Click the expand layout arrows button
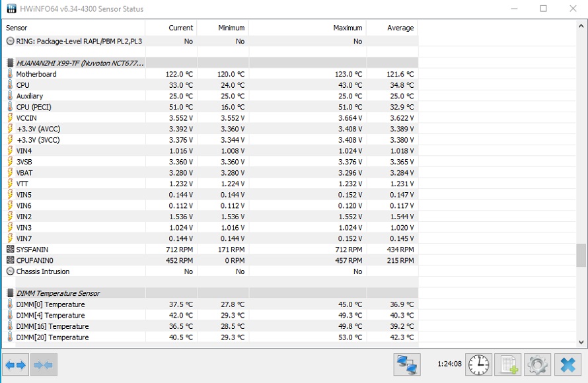This screenshot has height=383, width=588. pyautogui.click(x=15, y=365)
